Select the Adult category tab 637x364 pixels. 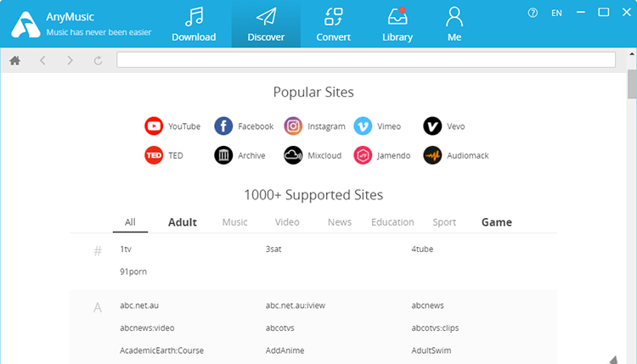coord(183,222)
